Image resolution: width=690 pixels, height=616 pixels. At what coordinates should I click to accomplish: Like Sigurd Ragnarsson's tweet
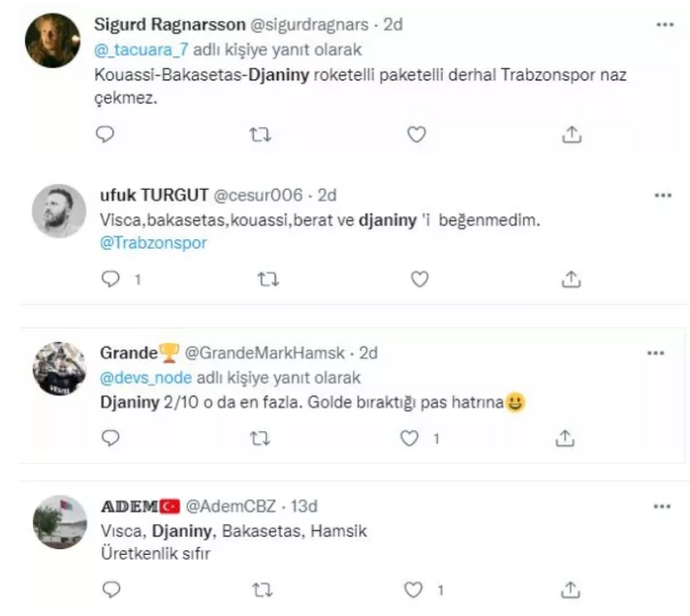(417, 136)
